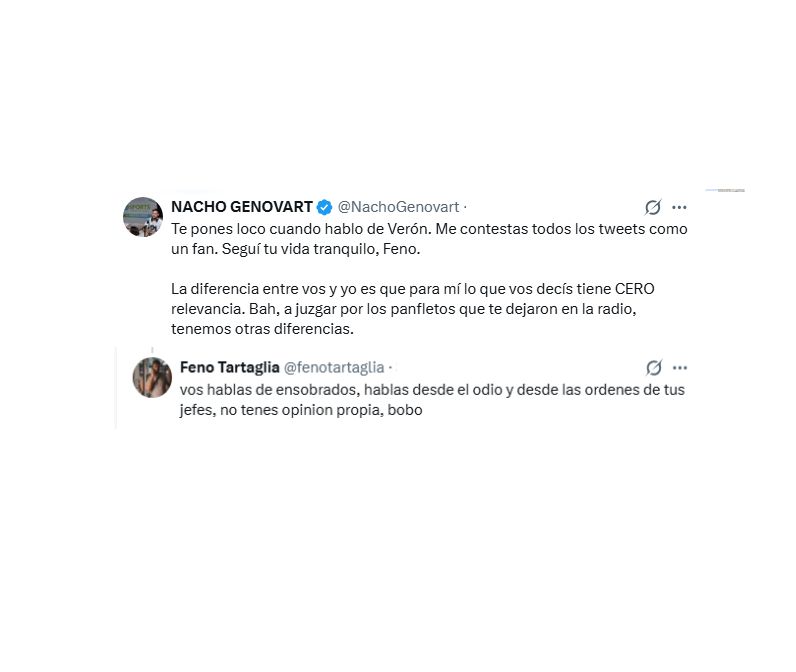Open more options on Nacho Genovart's tweet

tap(679, 207)
